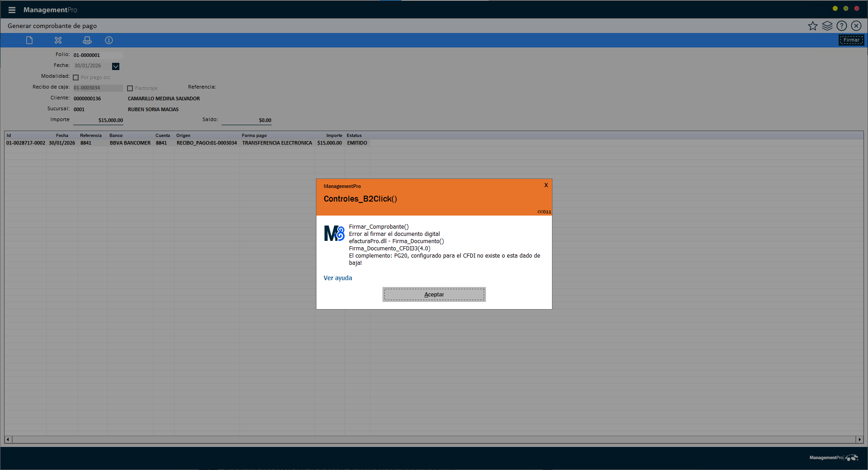Toggle the Factoraje checkbox
Viewport: 868px width, 470px height.
point(130,88)
